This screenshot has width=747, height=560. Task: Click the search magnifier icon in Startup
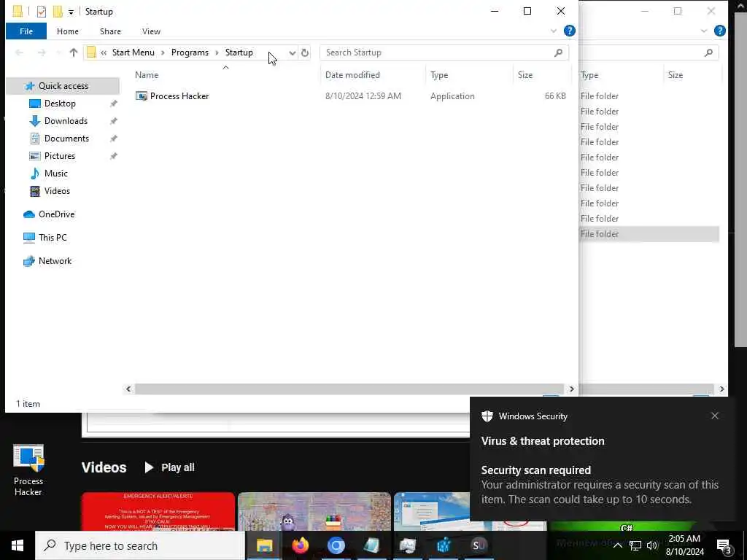[x=558, y=52]
